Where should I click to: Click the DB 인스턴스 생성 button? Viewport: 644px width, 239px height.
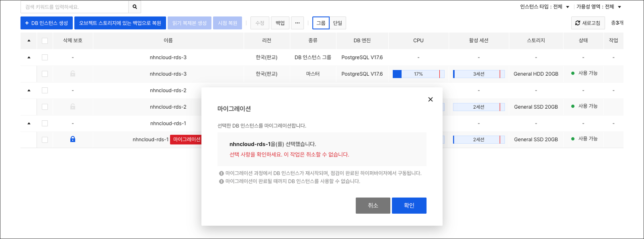click(47, 23)
